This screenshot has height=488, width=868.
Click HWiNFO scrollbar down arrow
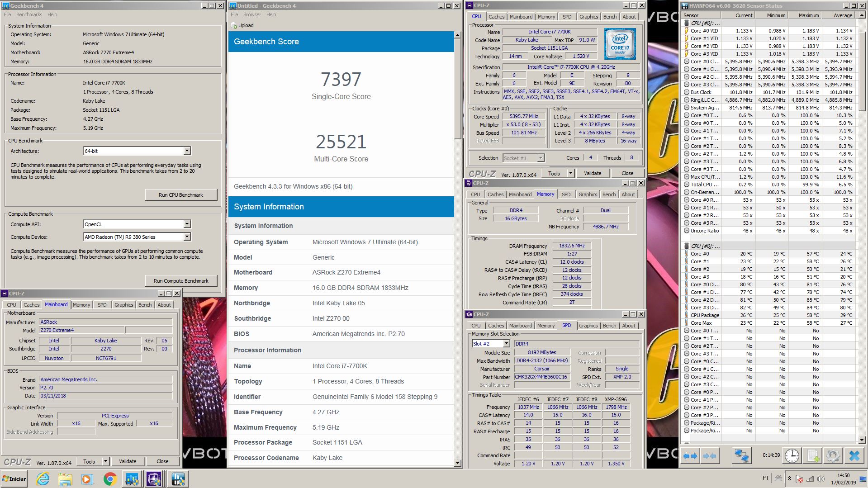(x=861, y=440)
